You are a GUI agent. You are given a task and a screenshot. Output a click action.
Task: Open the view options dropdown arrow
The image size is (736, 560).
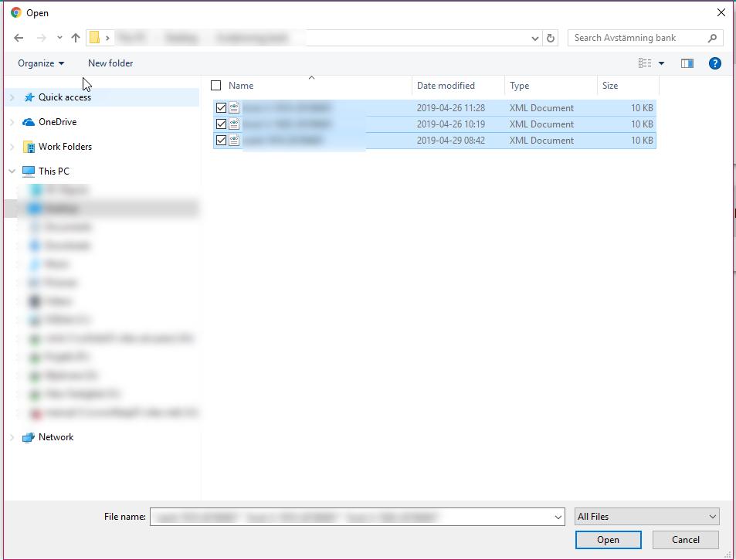[x=661, y=63]
